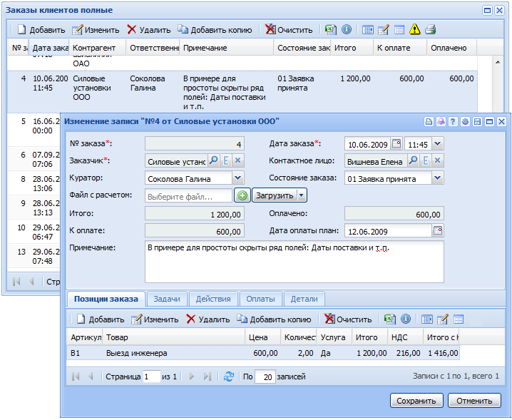Screen dimensions: 512x420
Task: Select order 4 row Силовые установки ООО
Action: point(242,93)
